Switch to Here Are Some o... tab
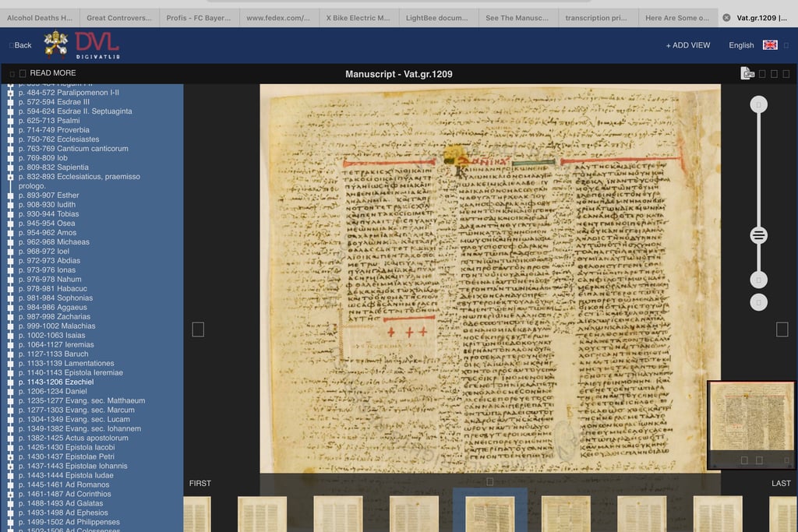This screenshot has height=532, width=798. (x=677, y=18)
